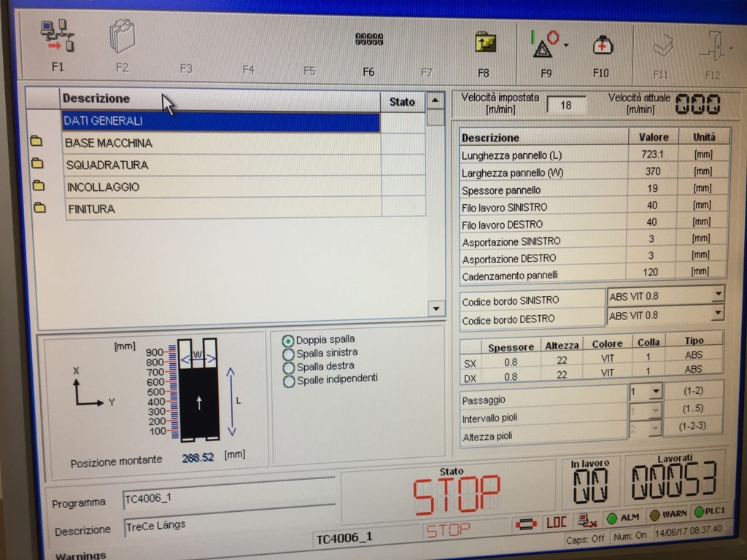
Task: Select the Spalla sinistra radio option
Action: (288, 354)
